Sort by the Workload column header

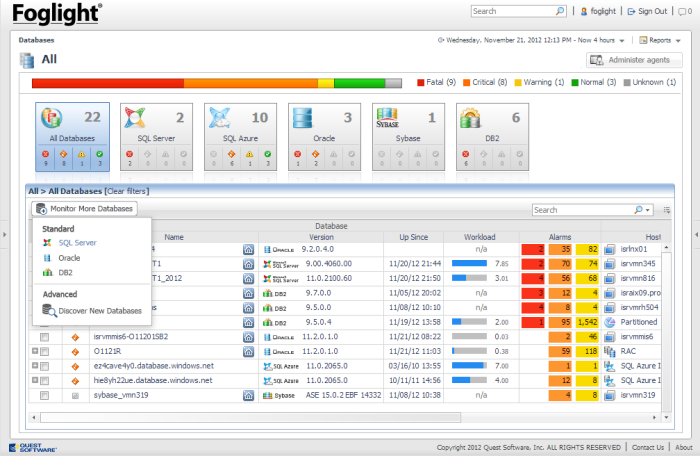pos(480,237)
